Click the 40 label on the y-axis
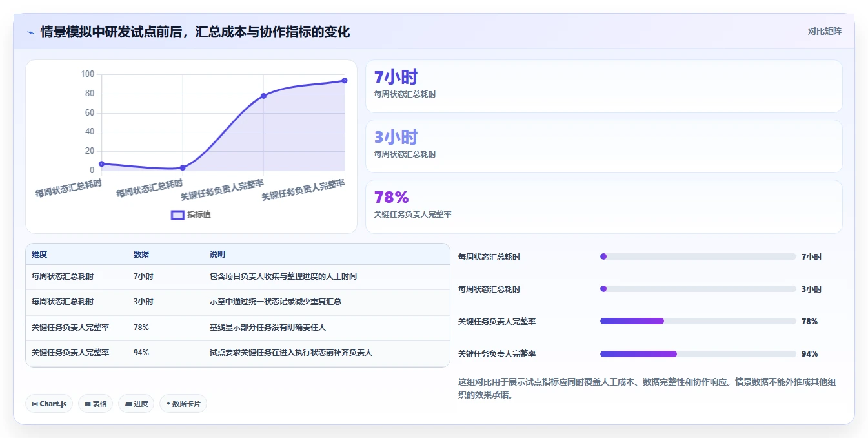Image resolution: width=868 pixels, height=438 pixels. 90,132
